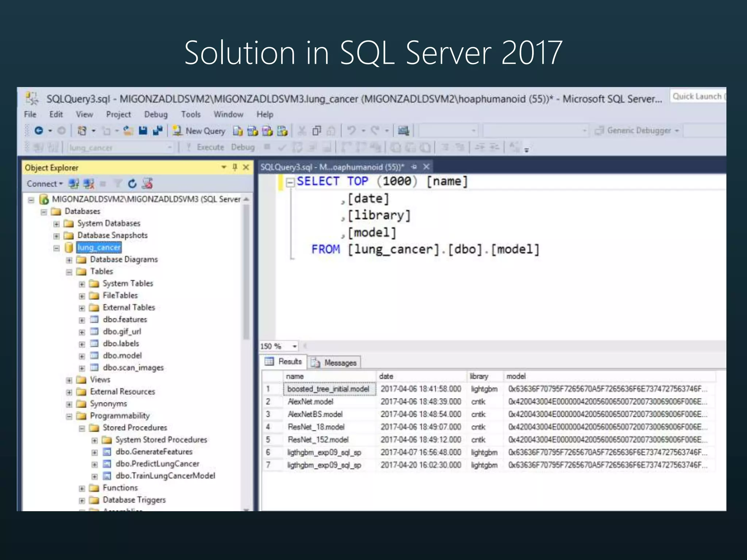Click the Disconnect icon in Object Explorer

tap(89, 183)
